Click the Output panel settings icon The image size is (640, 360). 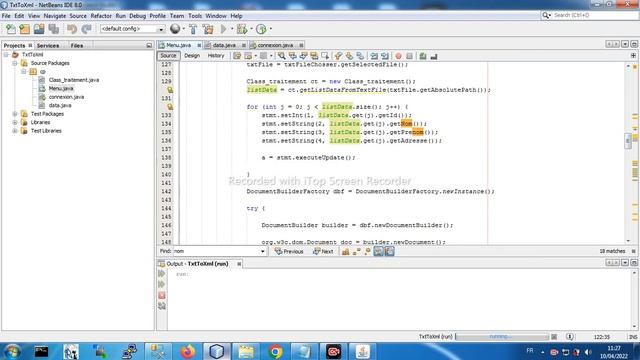pos(162,306)
